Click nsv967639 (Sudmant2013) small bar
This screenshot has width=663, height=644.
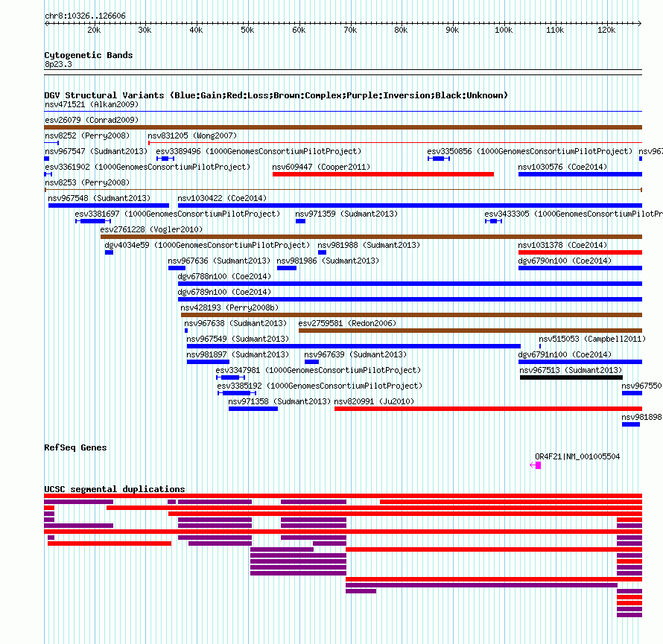(311, 362)
